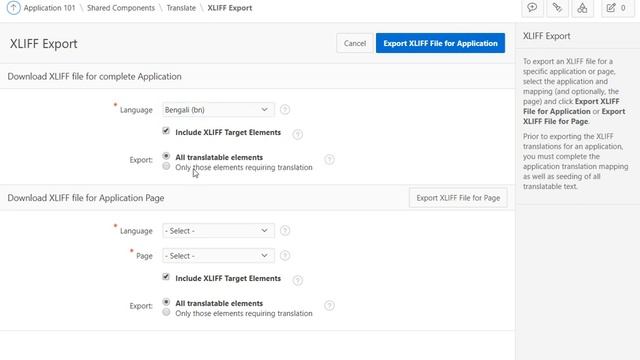This screenshot has width=640, height=360.
Task: Open help for the application Language field
Action: (x=285, y=109)
